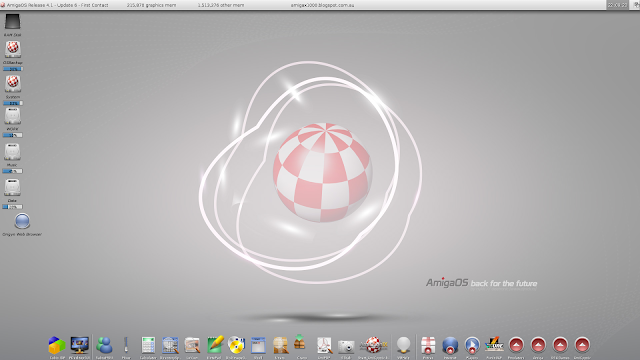Expand the OS4 Games red arrow subdock
The image size is (640, 360).
tap(560, 345)
